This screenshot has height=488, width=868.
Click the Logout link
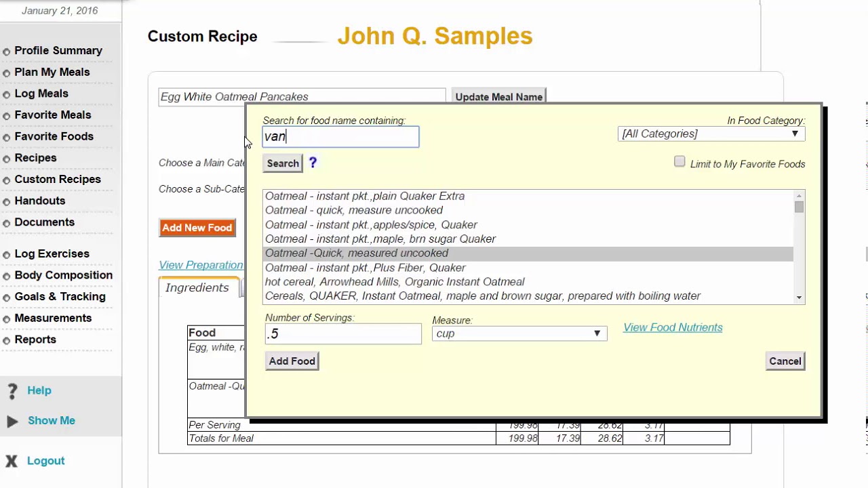[45, 461]
